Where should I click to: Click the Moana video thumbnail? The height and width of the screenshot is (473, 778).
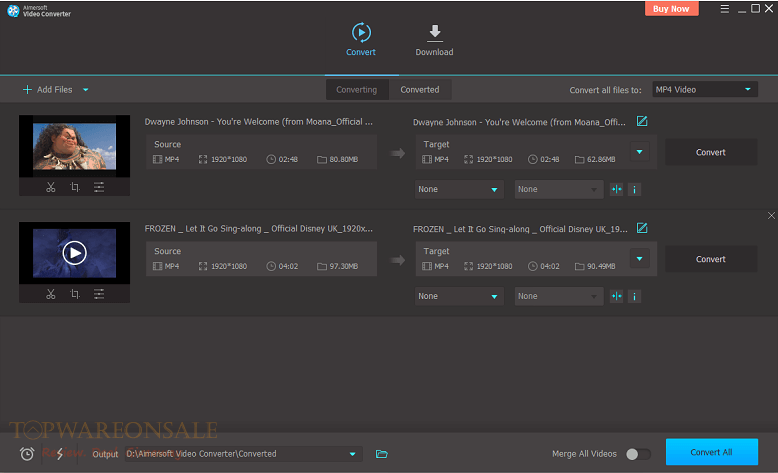point(74,146)
